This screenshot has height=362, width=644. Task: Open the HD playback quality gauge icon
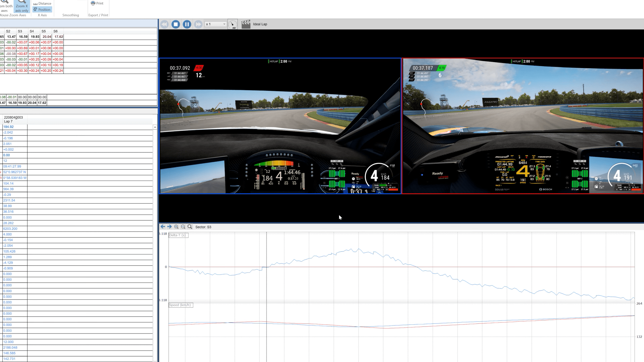pyautogui.click(x=232, y=24)
